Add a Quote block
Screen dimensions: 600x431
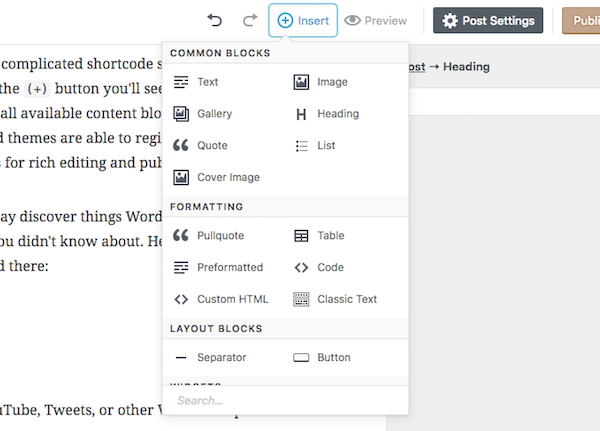pyautogui.click(x=200, y=145)
